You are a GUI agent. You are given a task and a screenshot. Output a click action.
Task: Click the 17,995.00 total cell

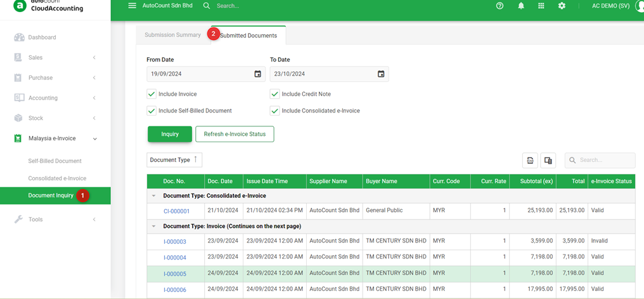pos(572,289)
